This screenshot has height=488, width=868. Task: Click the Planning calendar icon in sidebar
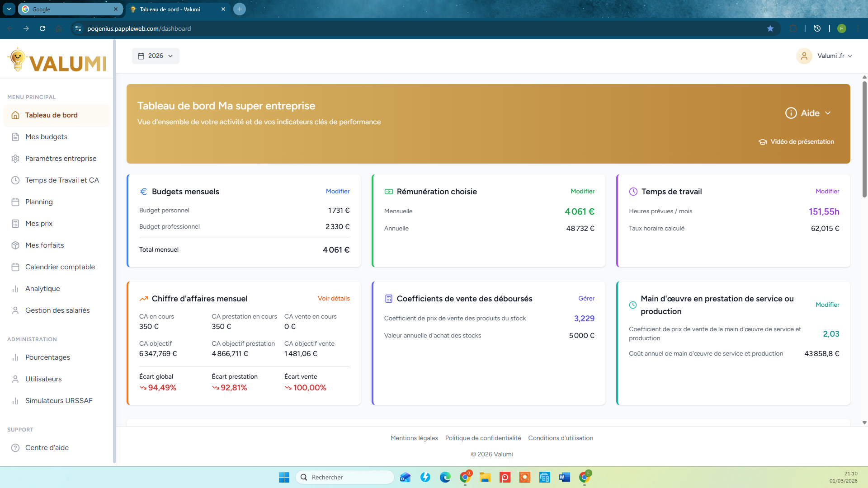click(x=15, y=202)
